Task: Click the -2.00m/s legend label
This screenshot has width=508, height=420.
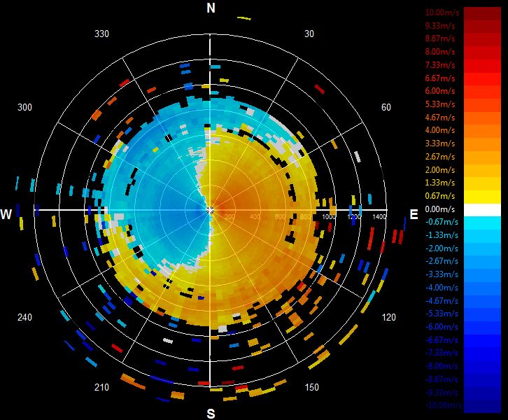Action: point(442,248)
